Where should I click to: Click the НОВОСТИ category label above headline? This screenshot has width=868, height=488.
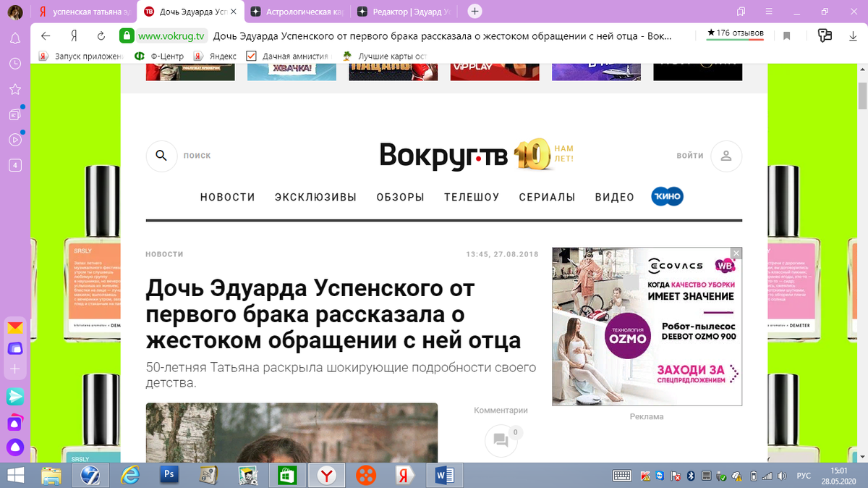pyautogui.click(x=164, y=254)
